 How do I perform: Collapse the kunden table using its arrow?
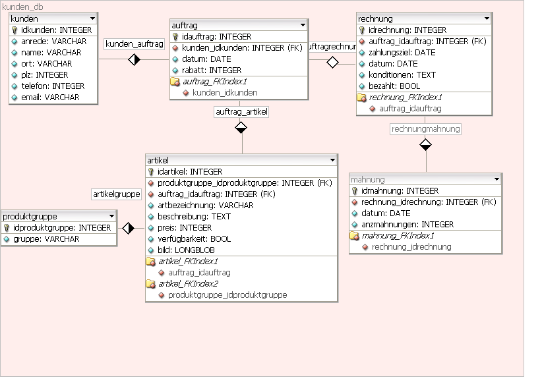point(92,18)
